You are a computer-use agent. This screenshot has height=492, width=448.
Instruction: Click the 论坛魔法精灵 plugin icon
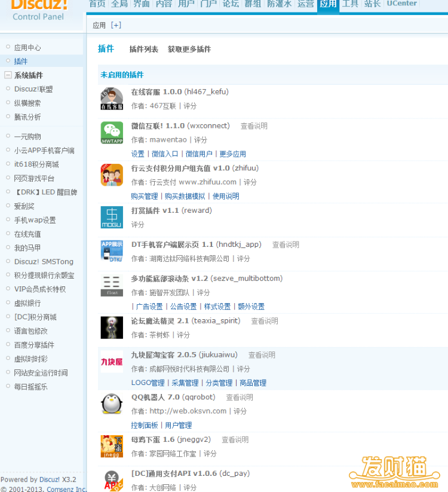[x=112, y=328]
